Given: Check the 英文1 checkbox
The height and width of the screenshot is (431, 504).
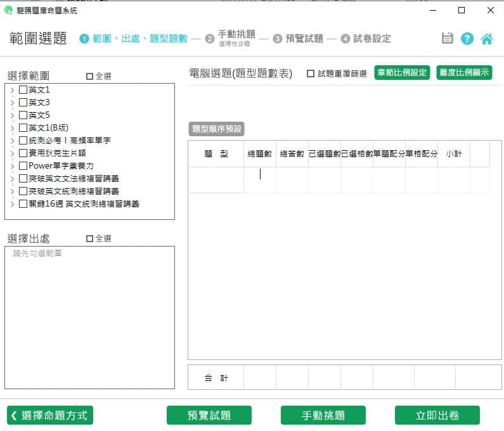Looking at the screenshot, I should coord(23,89).
